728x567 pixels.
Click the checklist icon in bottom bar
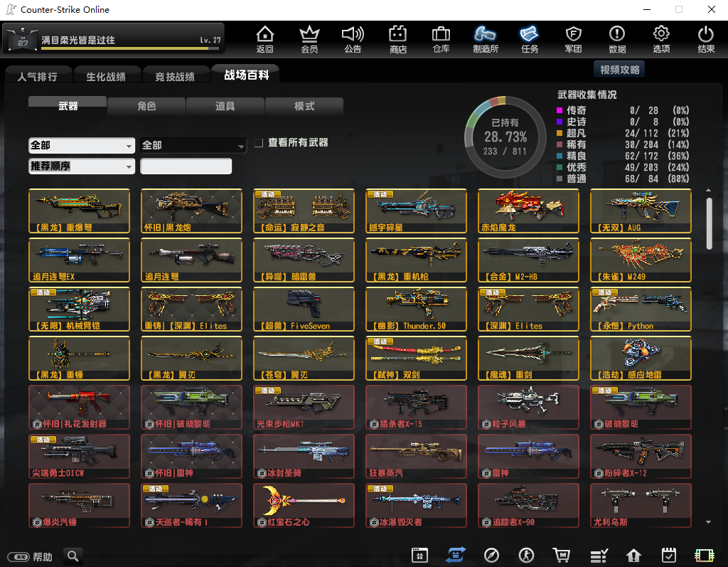pos(599,556)
